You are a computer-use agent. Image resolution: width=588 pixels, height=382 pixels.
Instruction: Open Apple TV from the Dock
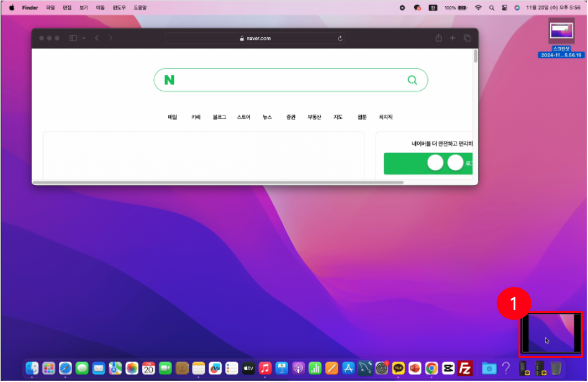pos(248,368)
